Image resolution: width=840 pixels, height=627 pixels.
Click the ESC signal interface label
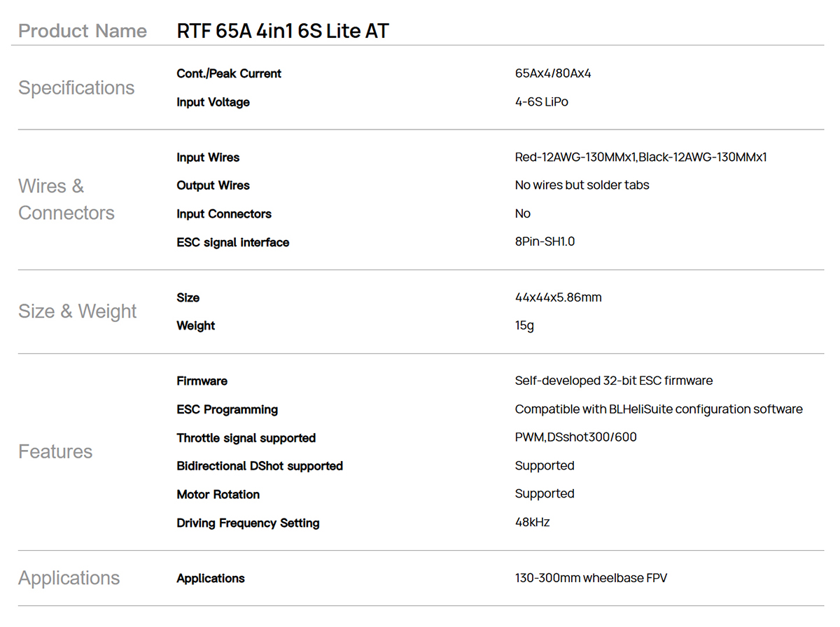click(232, 243)
